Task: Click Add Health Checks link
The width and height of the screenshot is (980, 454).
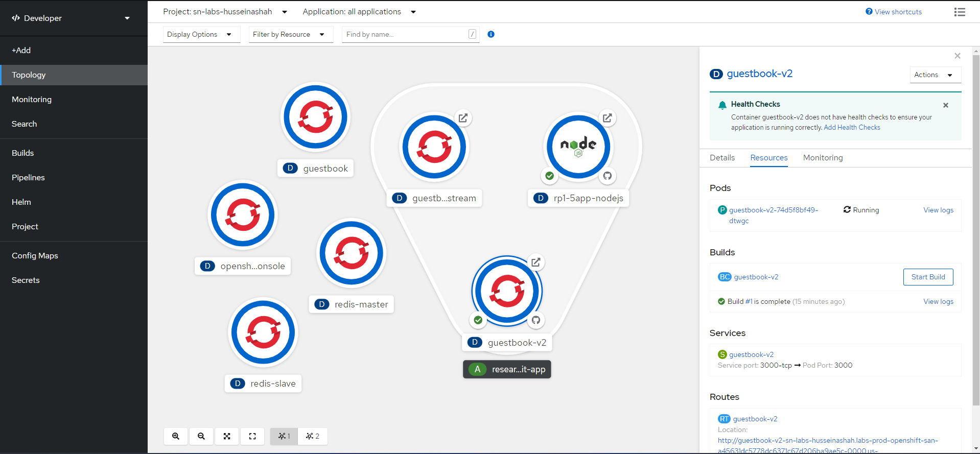Action: pyautogui.click(x=852, y=127)
